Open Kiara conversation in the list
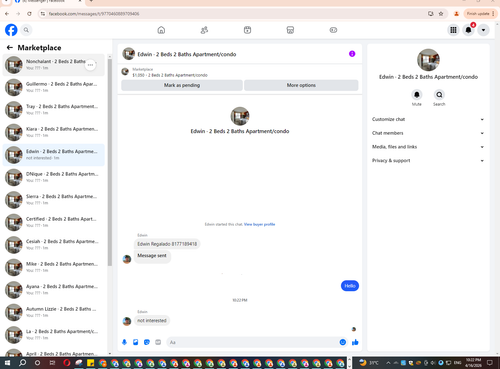 [54, 132]
